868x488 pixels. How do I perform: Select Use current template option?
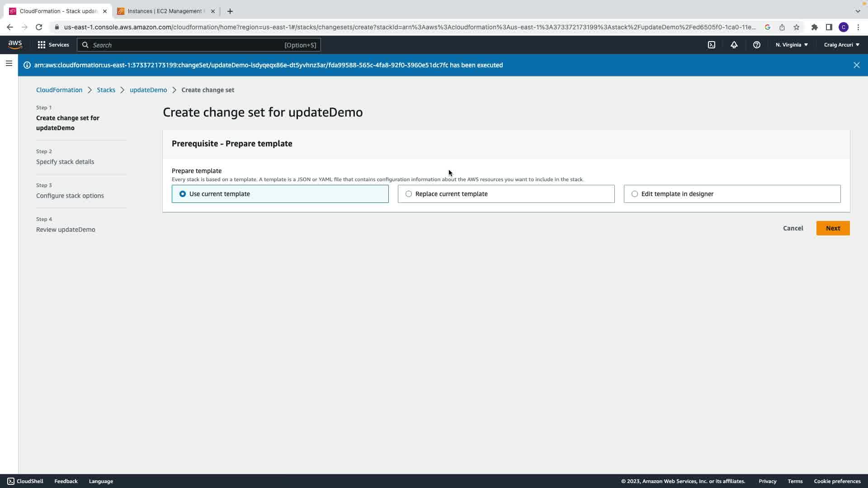click(183, 194)
